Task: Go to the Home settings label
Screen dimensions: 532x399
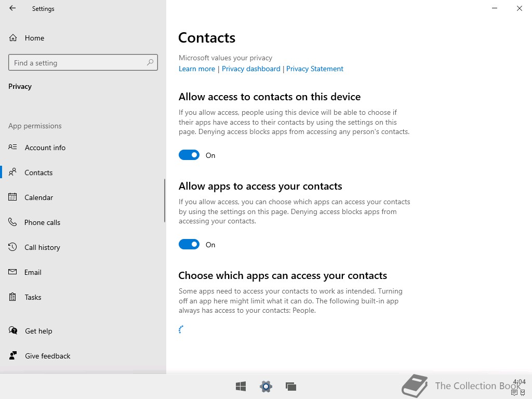Action: tap(34, 38)
